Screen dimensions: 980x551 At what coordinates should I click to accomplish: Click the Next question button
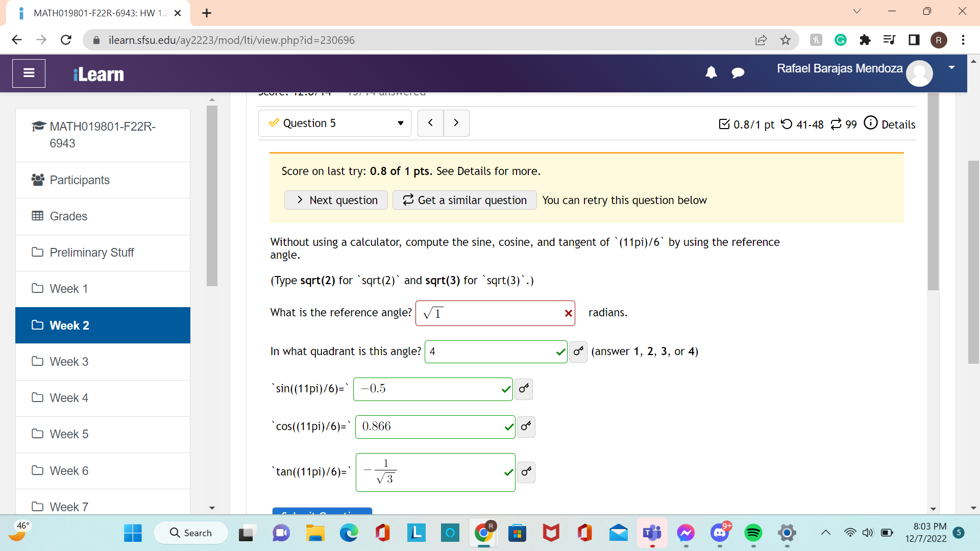[x=336, y=201]
